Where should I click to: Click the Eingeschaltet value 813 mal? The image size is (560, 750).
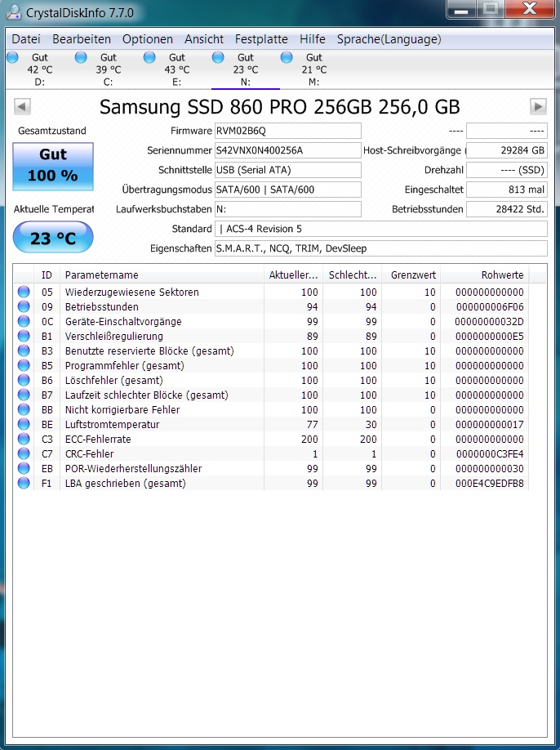(x=506, y=190)
